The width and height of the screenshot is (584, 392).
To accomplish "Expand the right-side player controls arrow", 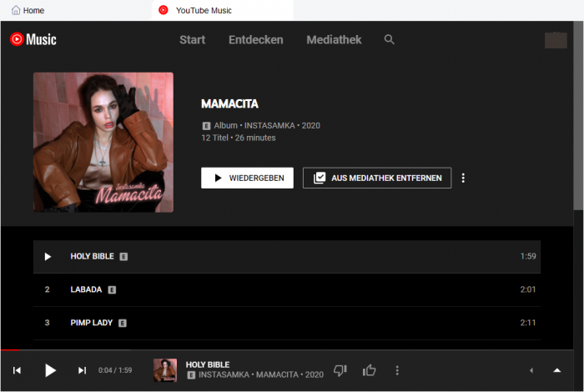I will point(531,370).
